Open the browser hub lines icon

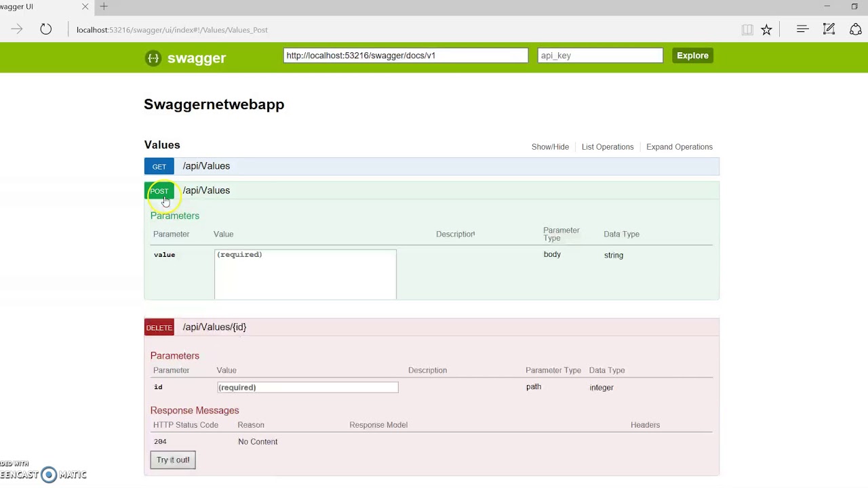tap(802, 29)
